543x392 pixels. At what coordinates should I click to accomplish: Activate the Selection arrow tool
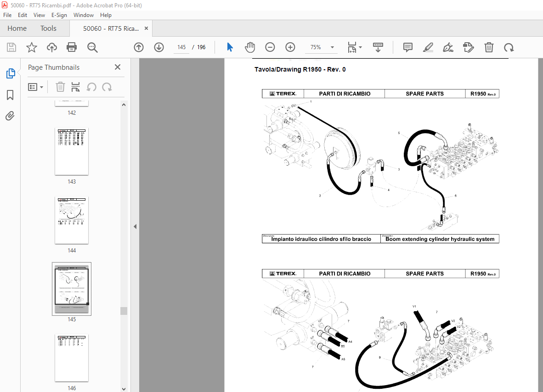click(230, 47)
